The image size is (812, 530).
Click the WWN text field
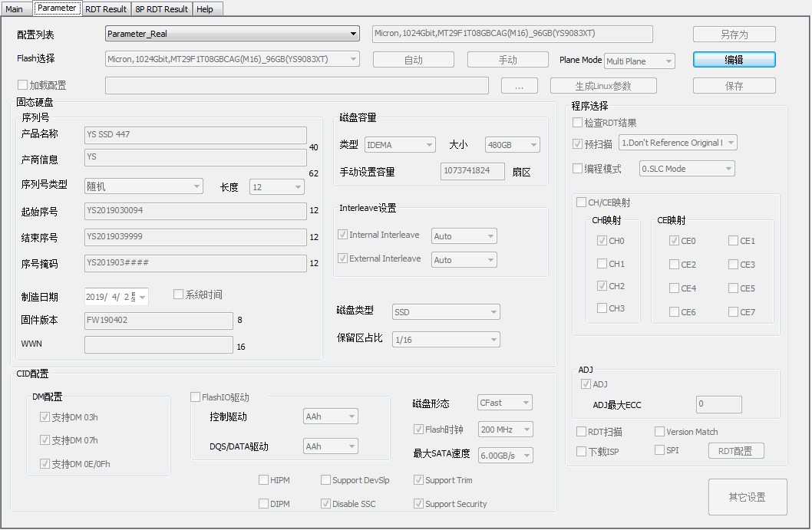coord(158,345)
